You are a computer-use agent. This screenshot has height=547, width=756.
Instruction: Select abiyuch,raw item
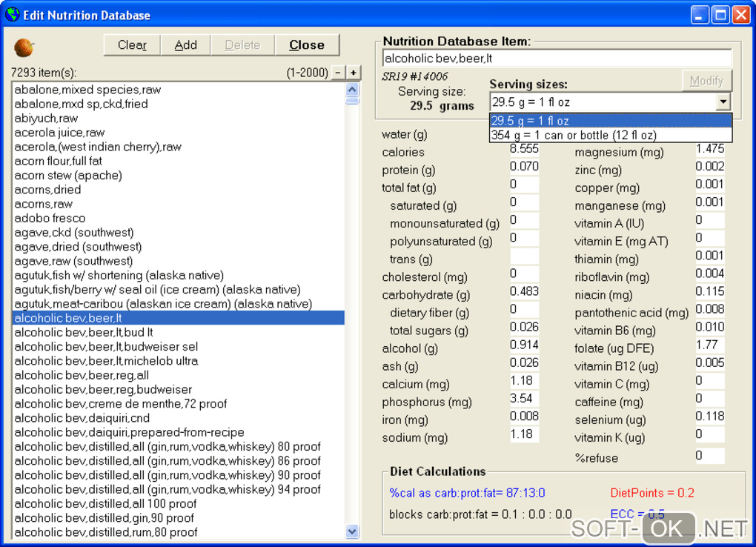tap(178, 118)
